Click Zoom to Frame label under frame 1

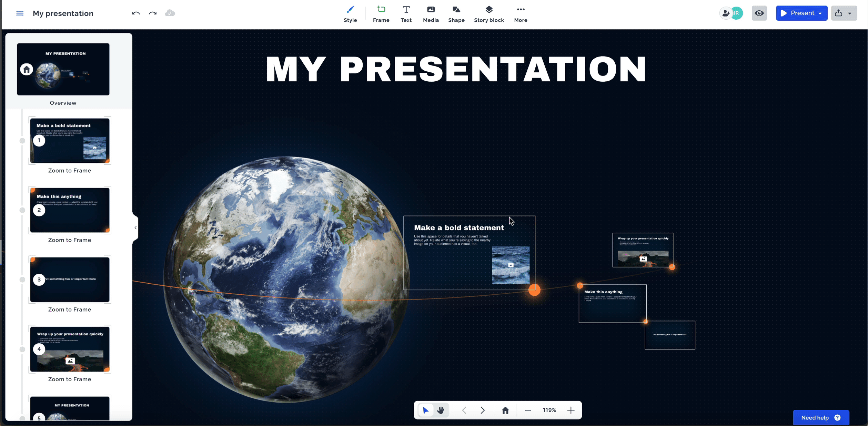coord(70,171)
